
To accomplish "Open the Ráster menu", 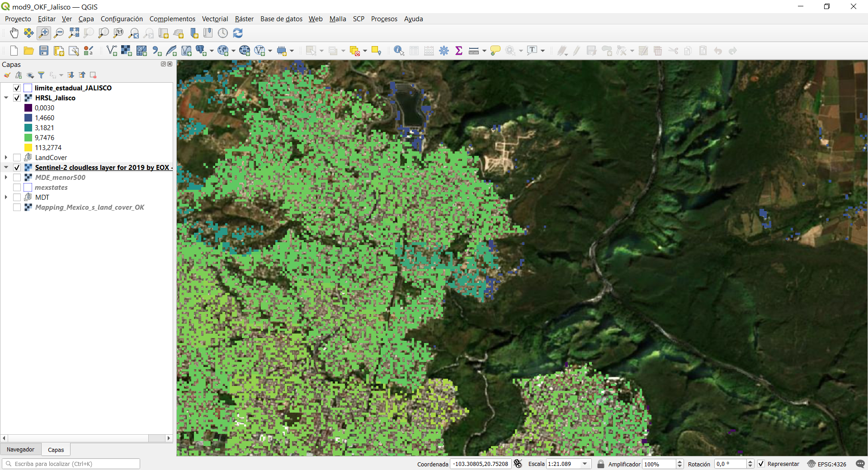I will pyautogui.click(x=244, y=19).
